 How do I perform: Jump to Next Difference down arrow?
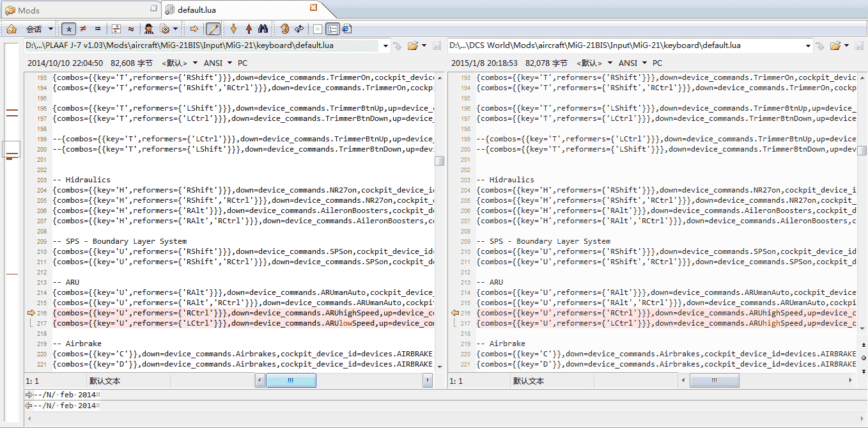point(233,29)
